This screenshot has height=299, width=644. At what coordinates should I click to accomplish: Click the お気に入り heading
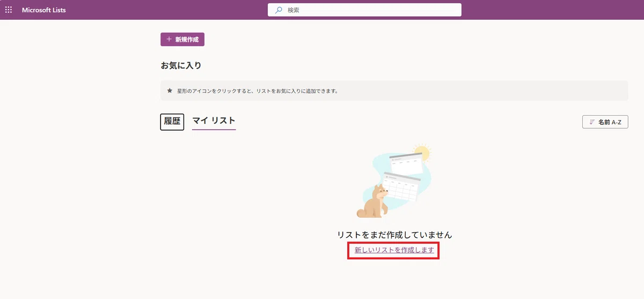181,65
